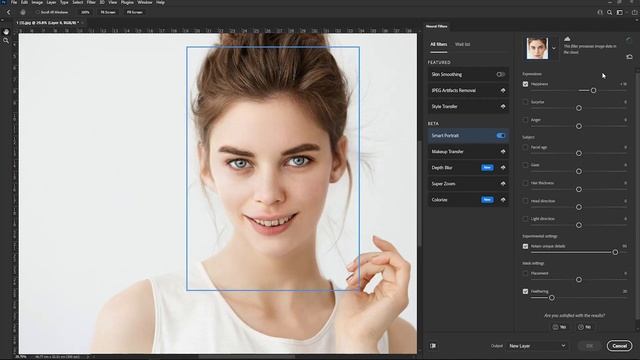The image size is (640, 360).
Task: Click the search icon in top right
Action: (x=609, y=12)
